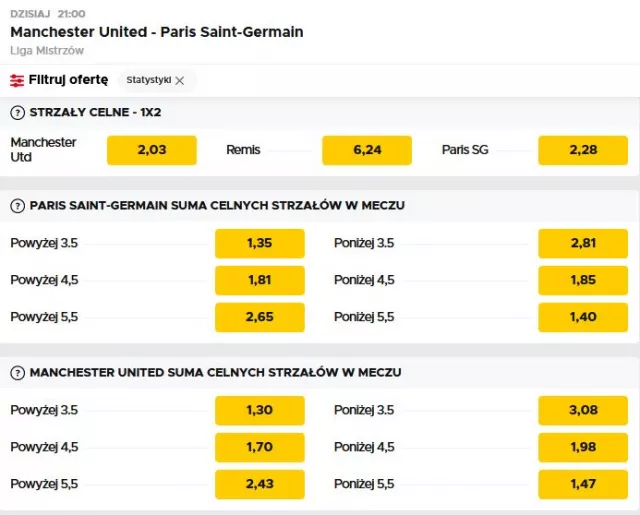Image resolution: width=640 pixels, height=515 pixels.
Task: Click the Filtruj ofertę filter icon
Action: (x=17, y=80)
